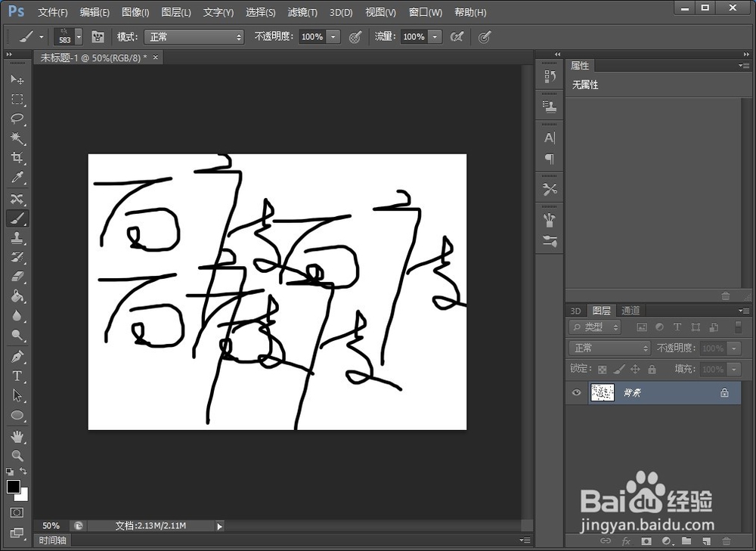The image size is (756, 551).
Task: Open the Filter menu
Action: [x=302, y=13]
